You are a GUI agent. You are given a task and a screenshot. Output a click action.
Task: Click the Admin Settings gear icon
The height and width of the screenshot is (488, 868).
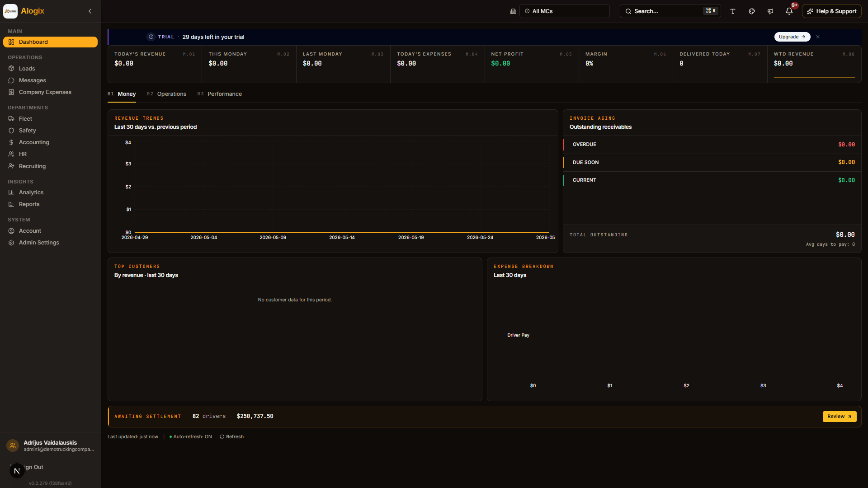[11, 243]
